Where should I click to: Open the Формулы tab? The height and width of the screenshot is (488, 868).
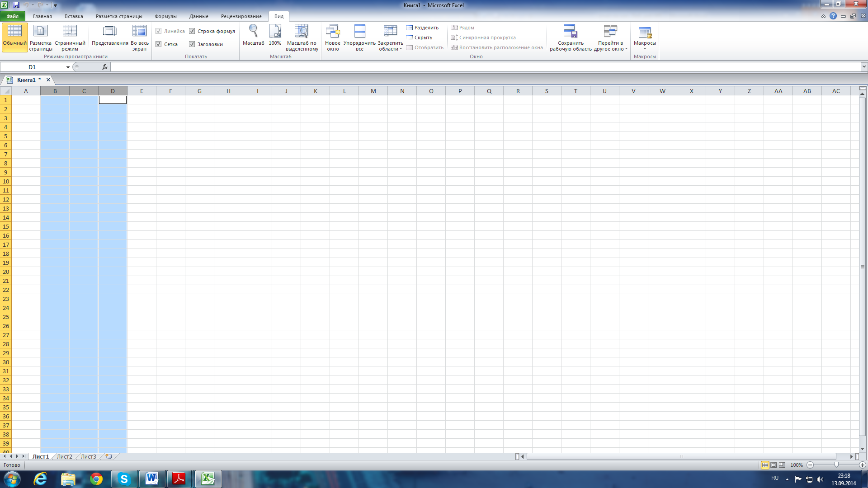(165, 16)
